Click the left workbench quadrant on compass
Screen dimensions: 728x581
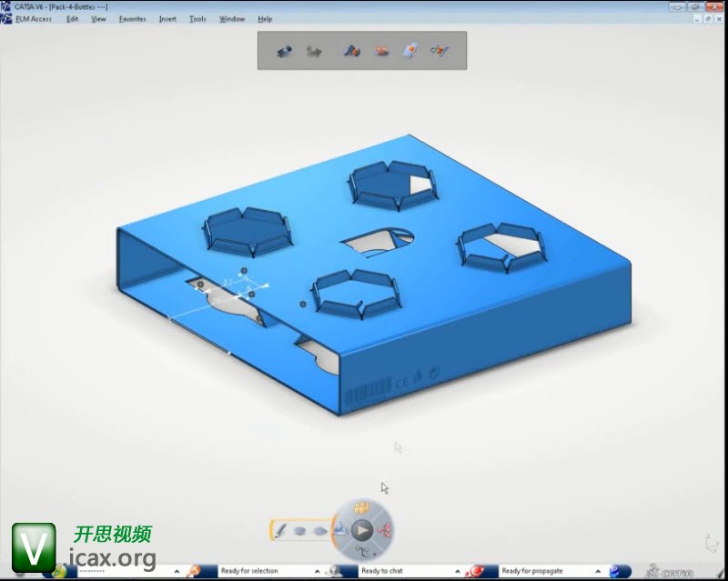(x=341, y=529)
